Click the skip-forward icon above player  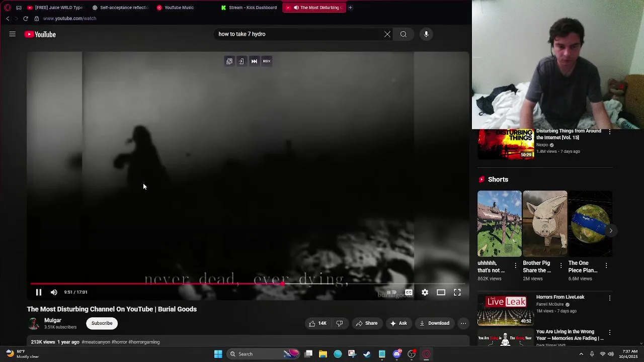coord(254,61)
